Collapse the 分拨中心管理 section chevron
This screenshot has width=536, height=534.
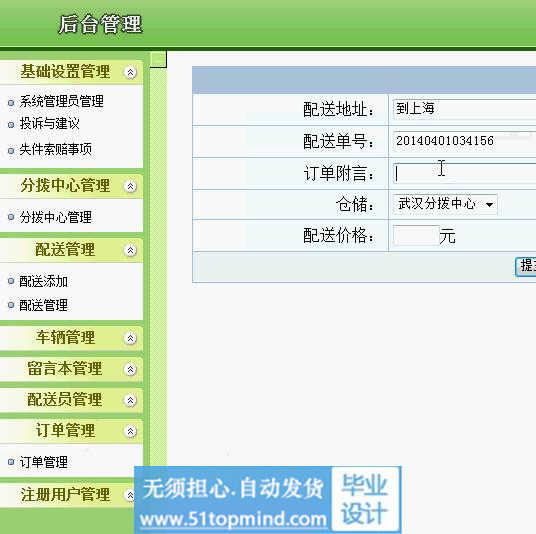click(130, 186)
